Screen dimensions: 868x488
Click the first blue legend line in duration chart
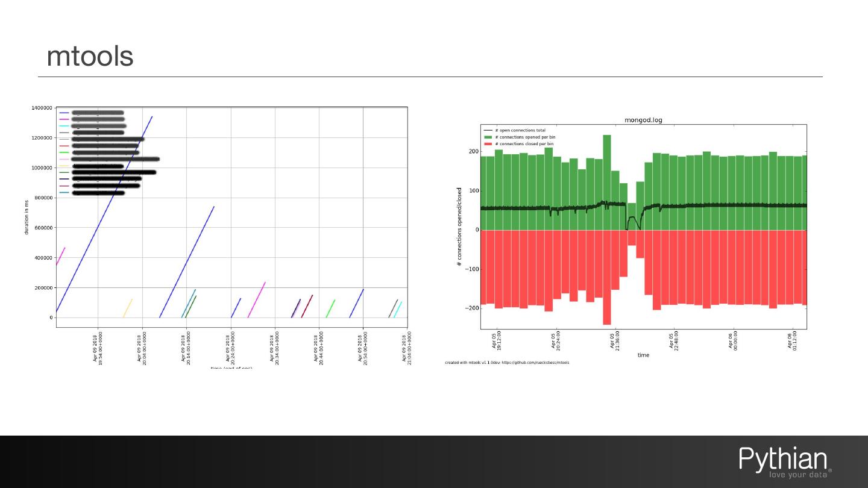tap(64, 113)
